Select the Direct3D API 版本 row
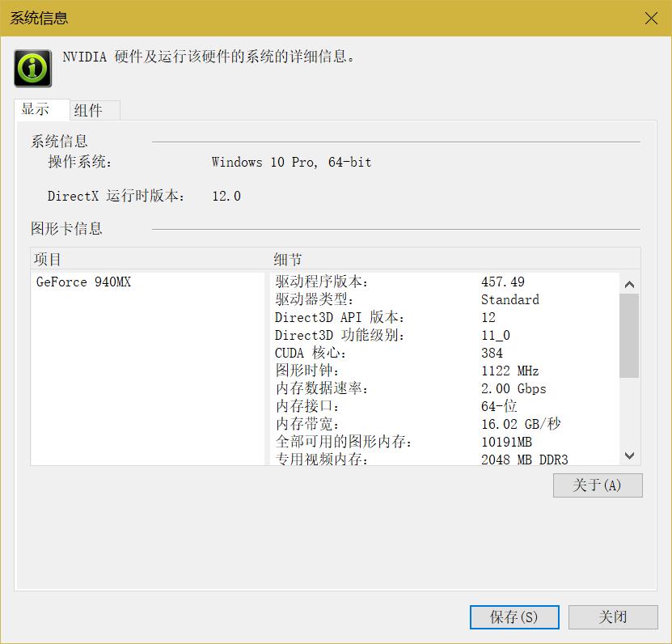 point(445,317)
